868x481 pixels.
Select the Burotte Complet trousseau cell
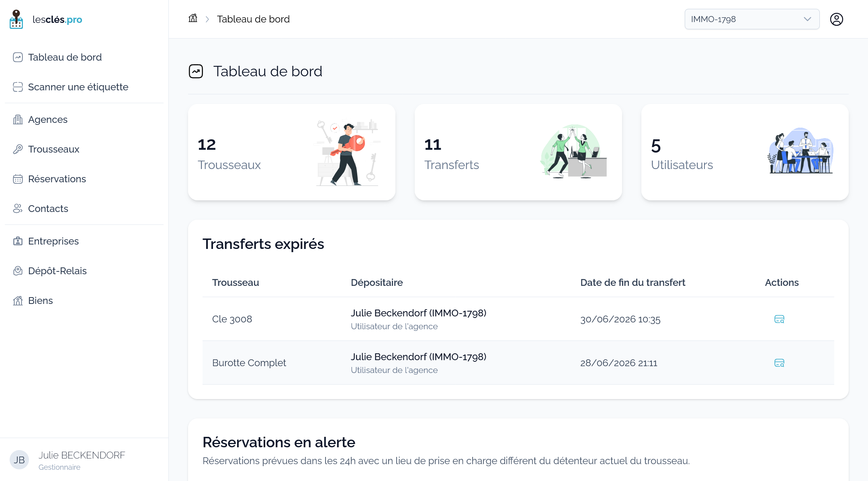point(249,363)
